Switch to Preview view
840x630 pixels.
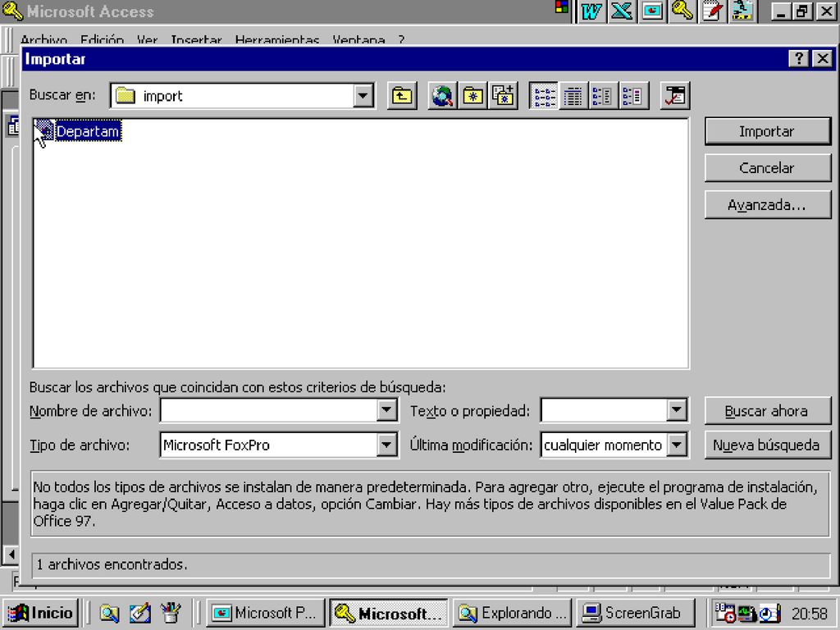click(634, 96)
